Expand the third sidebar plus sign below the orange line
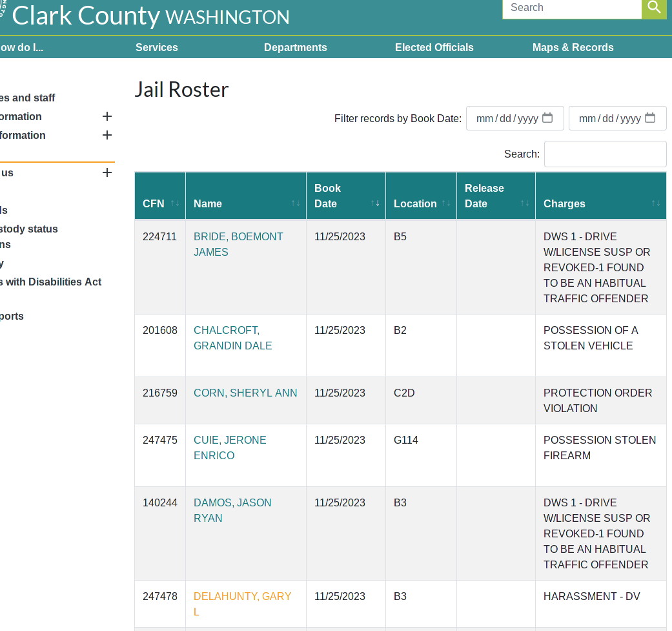The image size is (672, 631). point(107,172)
